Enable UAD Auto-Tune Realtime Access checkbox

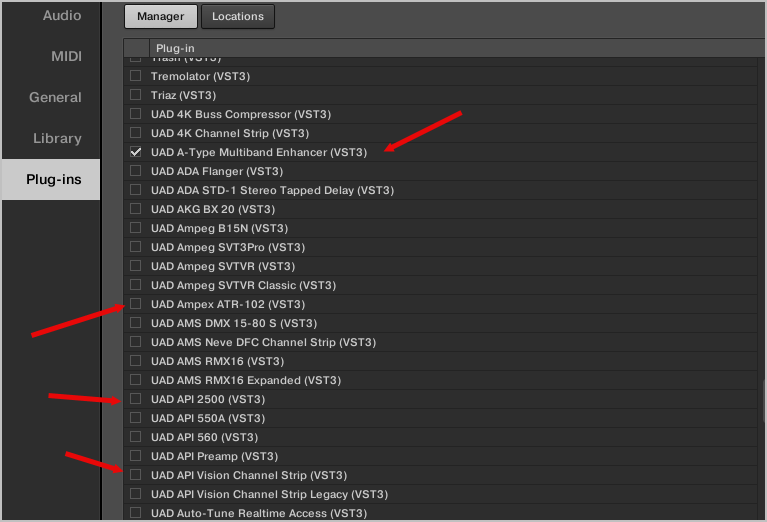[135, 513]
